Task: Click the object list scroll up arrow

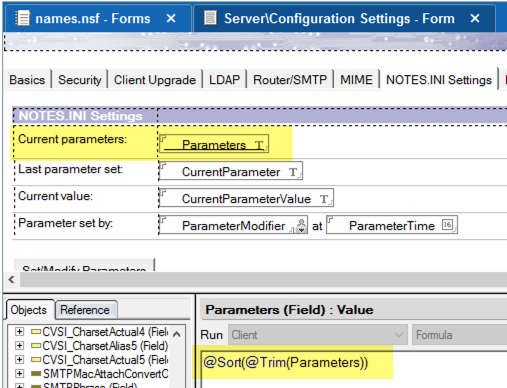Action: tap(177, 334)
